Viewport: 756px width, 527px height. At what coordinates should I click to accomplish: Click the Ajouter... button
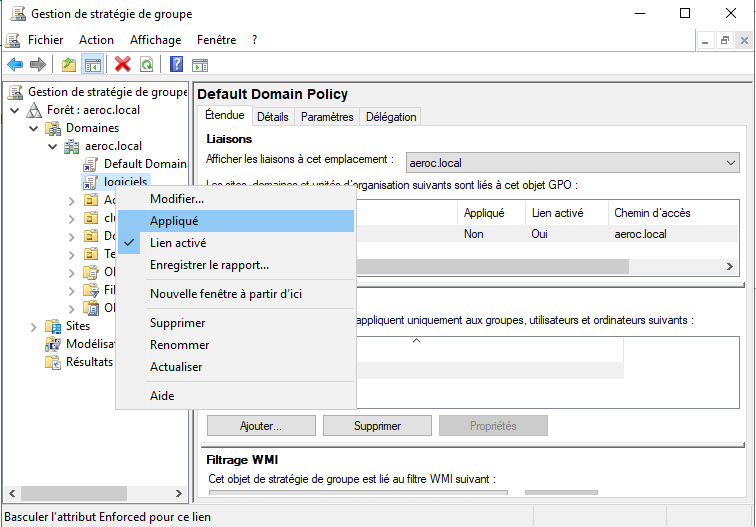261,426
